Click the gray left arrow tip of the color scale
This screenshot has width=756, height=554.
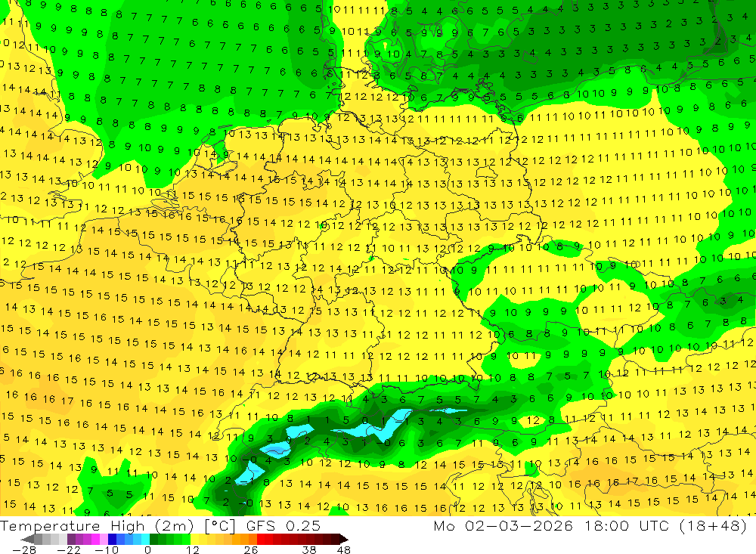click(28, 539)
